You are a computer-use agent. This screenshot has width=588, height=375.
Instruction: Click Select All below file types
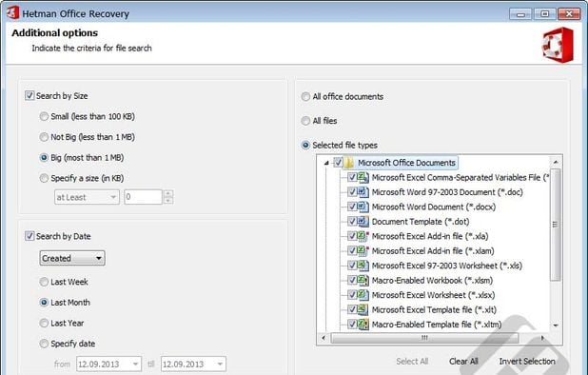(412, 362)
